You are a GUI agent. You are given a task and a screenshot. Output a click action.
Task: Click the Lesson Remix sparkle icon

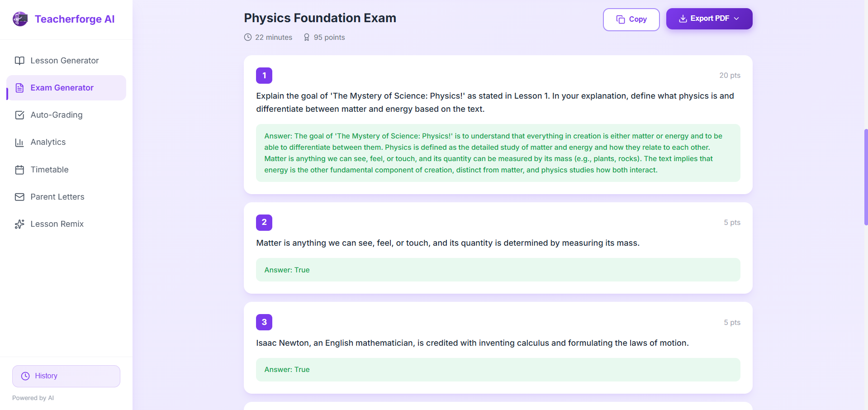[x=19, y=224]
